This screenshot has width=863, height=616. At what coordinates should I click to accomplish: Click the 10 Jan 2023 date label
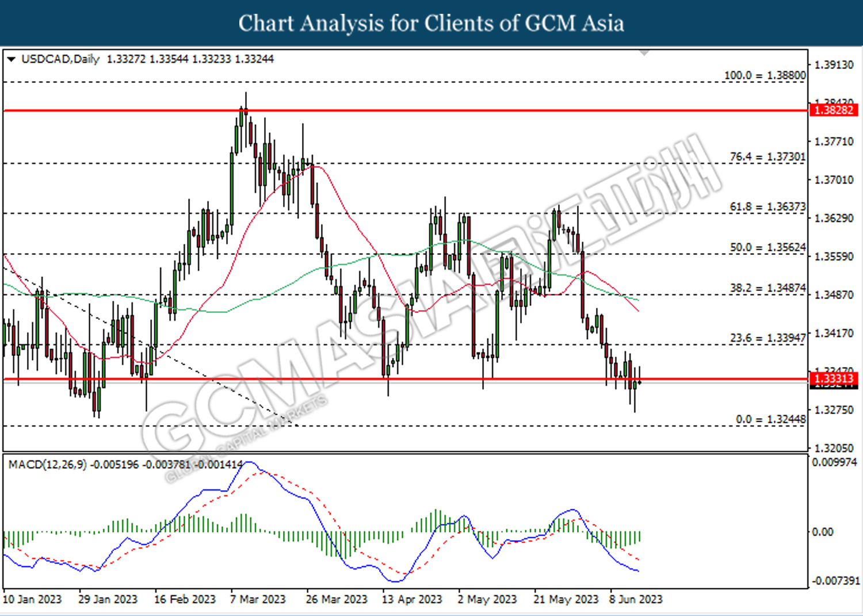(x=32, y=599)
